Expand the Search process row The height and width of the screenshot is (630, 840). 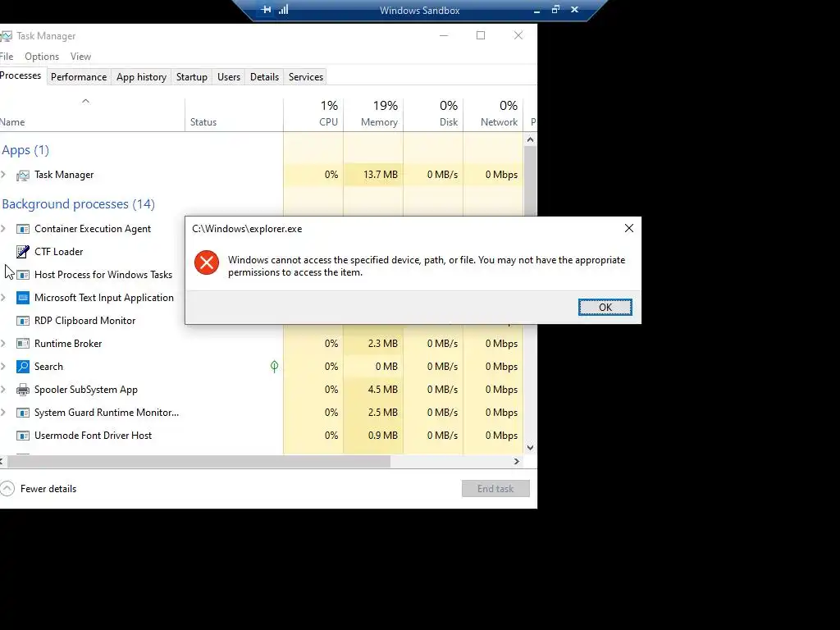(3, 367)
